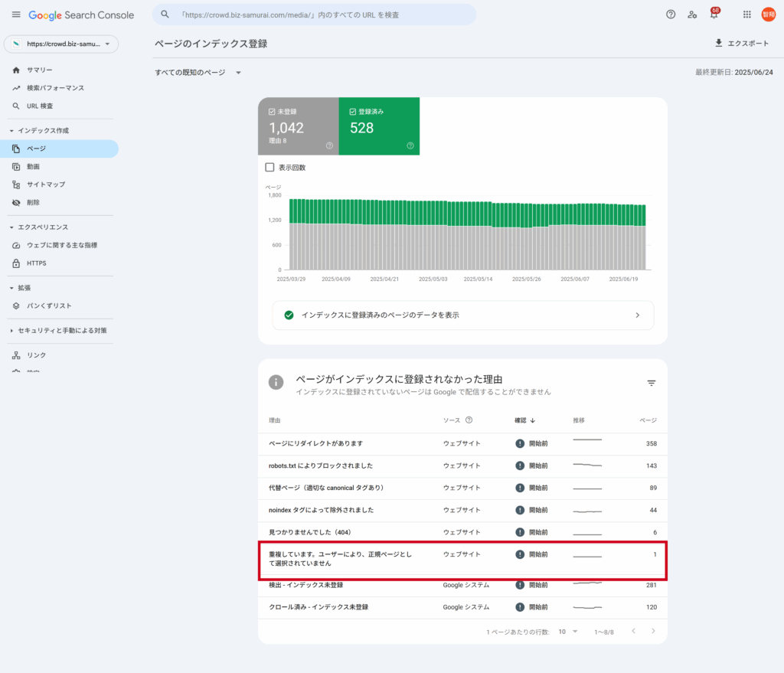This screenshot has height=673, width=784.
Task: Open URL 検査 menu item
Action: click(60, 106)
